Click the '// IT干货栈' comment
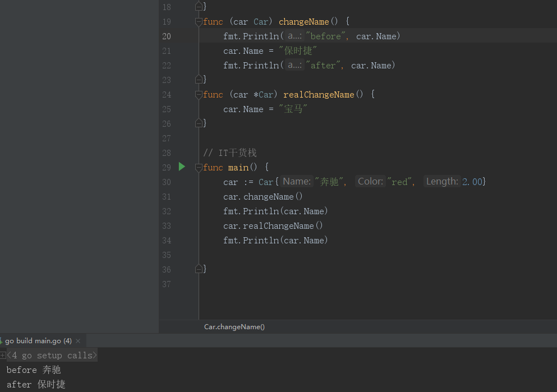The width and height of the screenshot is (557, 392). pos(230,153)
